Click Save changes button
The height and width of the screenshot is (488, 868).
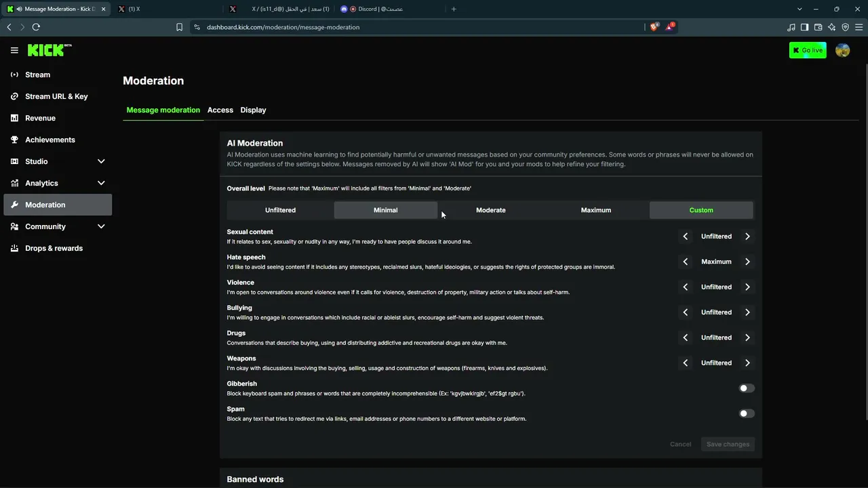(x=728, y=445)
